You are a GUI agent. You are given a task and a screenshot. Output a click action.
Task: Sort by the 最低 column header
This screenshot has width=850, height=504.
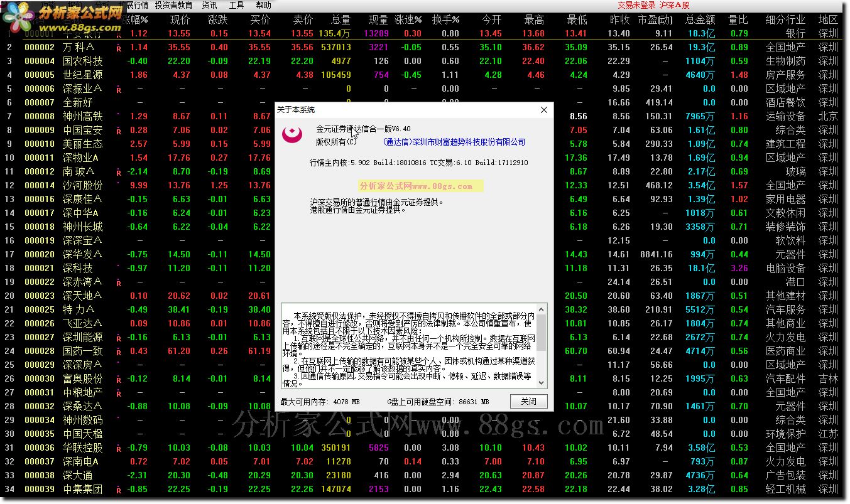(x=577, y=20)
